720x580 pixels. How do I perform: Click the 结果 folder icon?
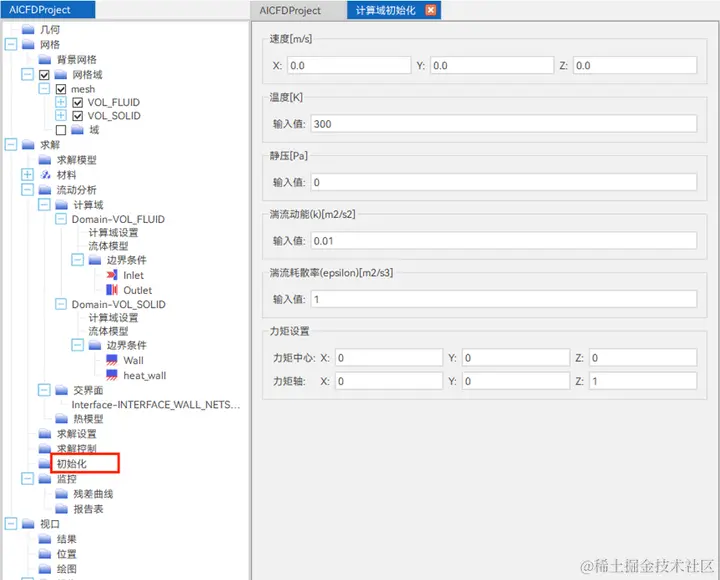[45, 539]
